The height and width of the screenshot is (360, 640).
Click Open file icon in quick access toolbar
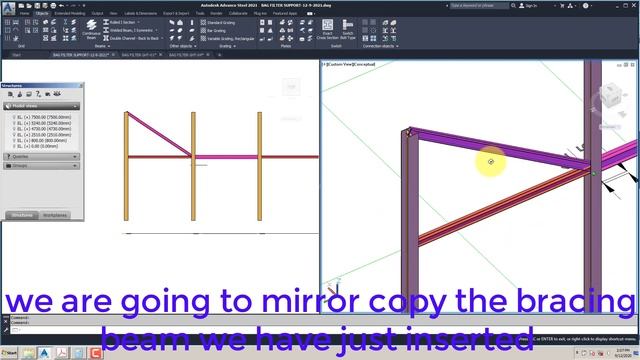pyautogui.click(x=29, y=6)
